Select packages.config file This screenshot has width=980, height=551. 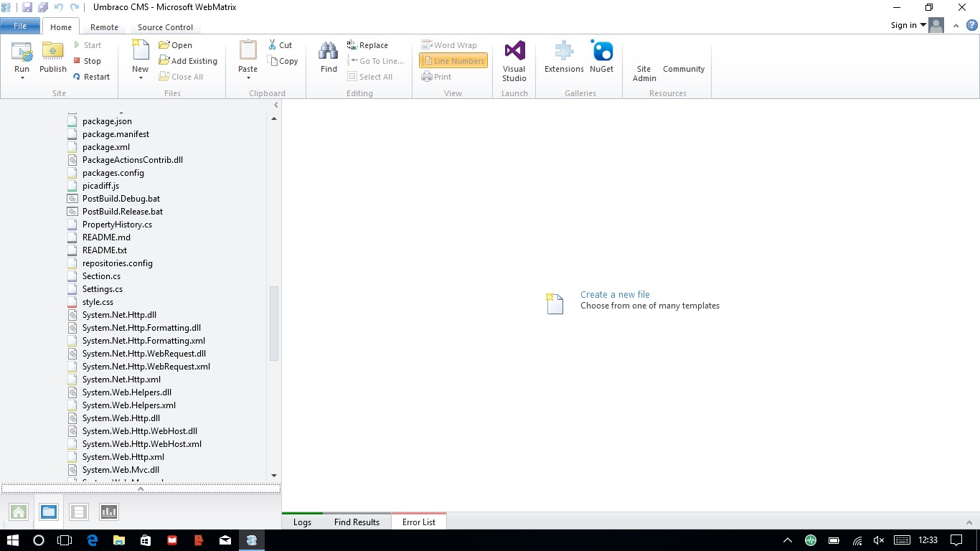click(113, 173)
